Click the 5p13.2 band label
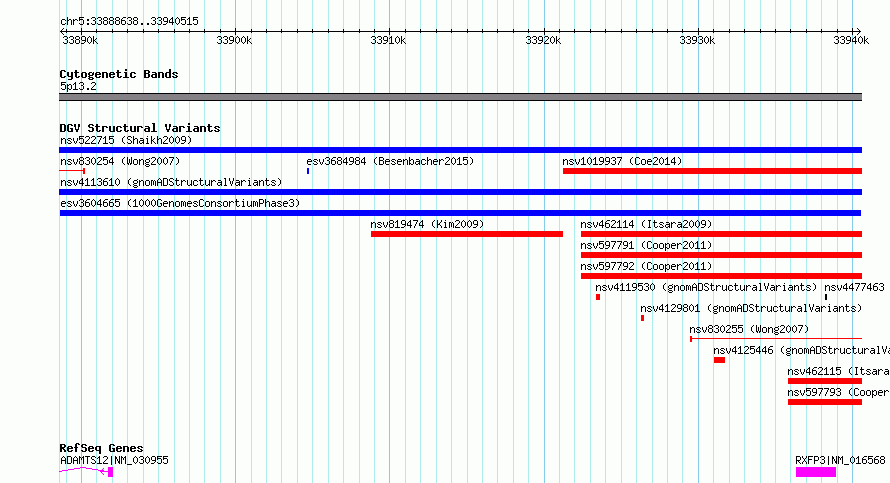 [78, 86]
